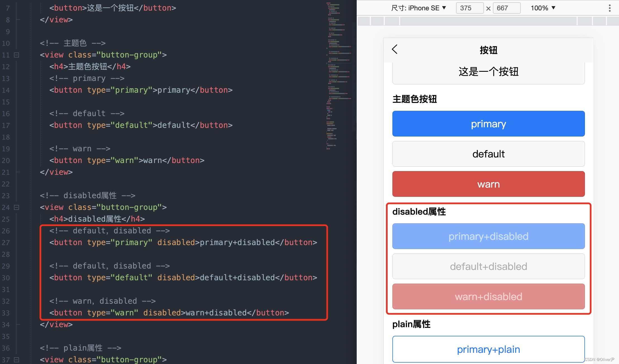
Task: Tap the back arrow in 按钮 header
Action: 395,49
